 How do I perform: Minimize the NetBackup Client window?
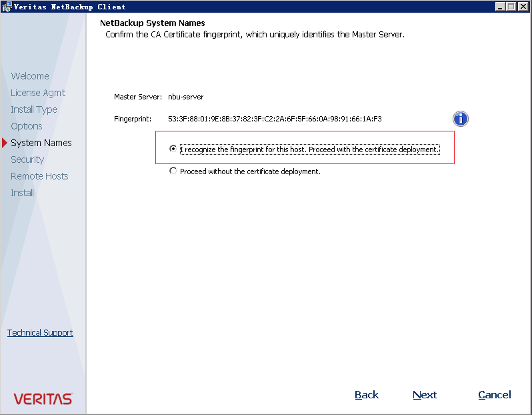pos(500,7)
